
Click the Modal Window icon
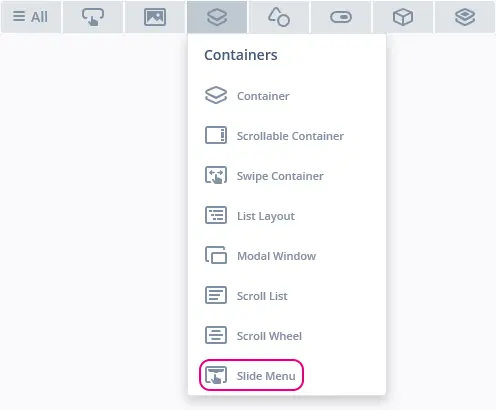click(216, 255)
